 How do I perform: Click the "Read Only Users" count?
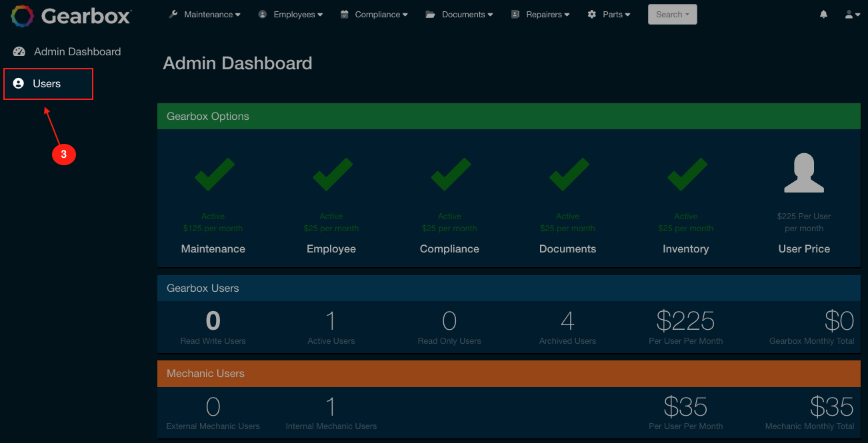(449, 321)
